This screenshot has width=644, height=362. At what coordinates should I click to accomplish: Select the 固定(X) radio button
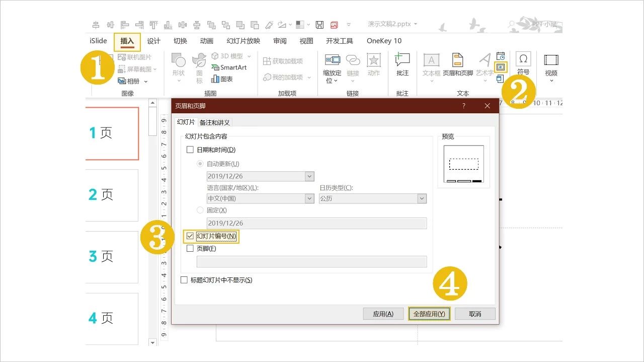[200, 210]
